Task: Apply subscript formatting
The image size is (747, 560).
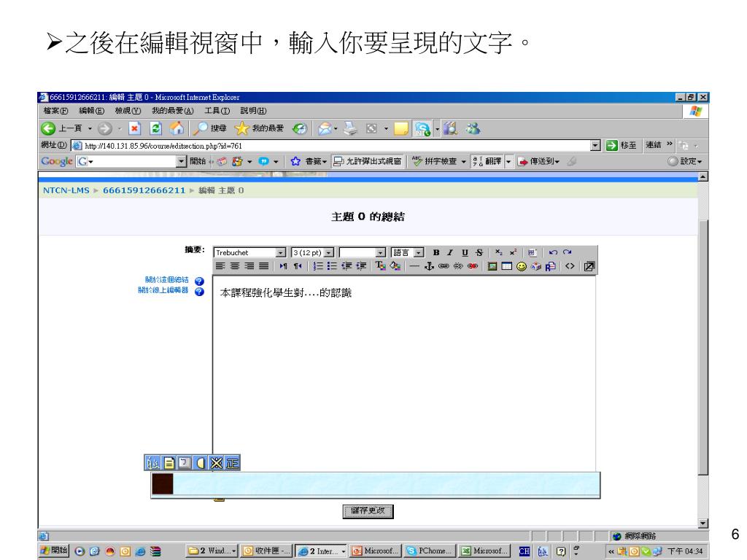Action: pyautogui.click(x=498, y=252)
